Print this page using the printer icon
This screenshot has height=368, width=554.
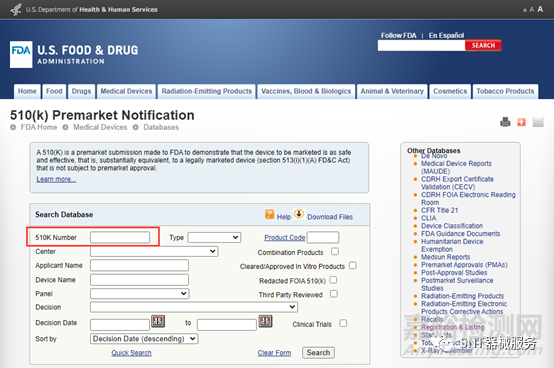click(505, 122)
